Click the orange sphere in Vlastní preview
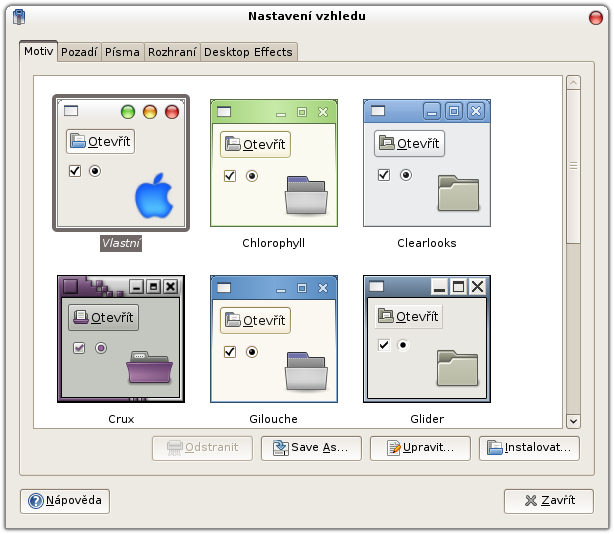The height and width of the screenshot is (534, 614). [150, 112]
